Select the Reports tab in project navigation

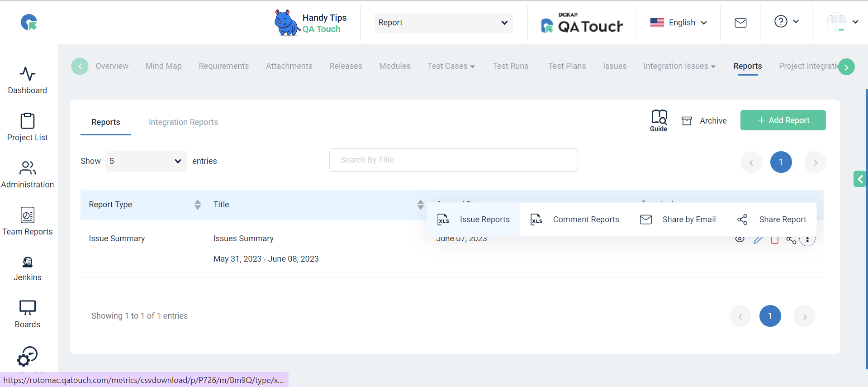[747, 66]
